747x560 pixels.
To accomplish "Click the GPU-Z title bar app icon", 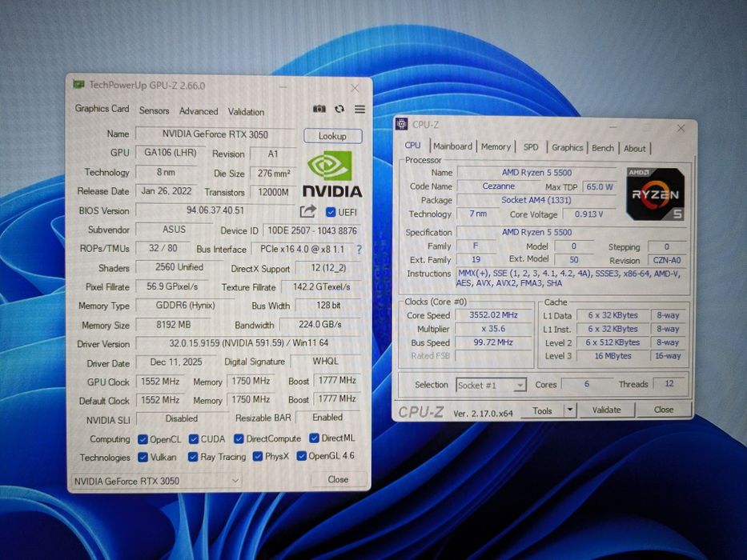I will [x=78, y=84].
